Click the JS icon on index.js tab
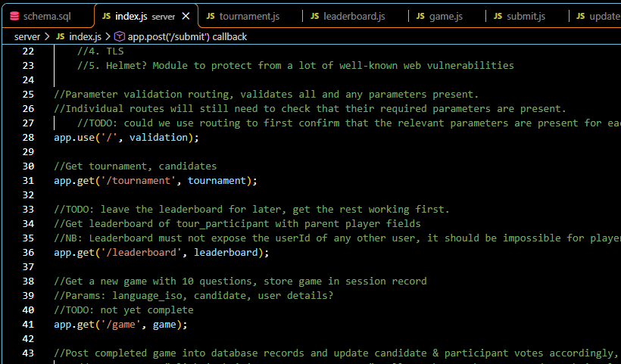 106,16
